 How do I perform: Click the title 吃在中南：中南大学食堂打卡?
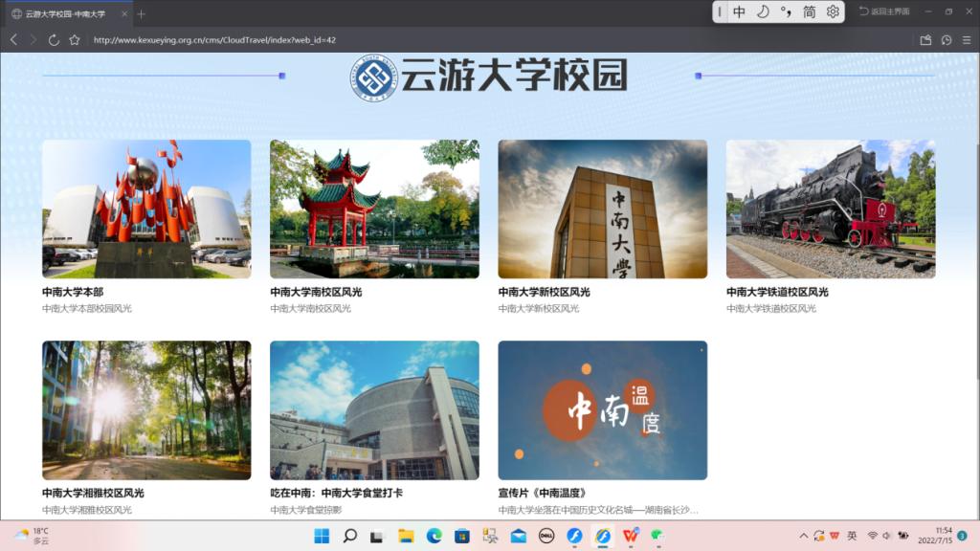click(336, 493)
